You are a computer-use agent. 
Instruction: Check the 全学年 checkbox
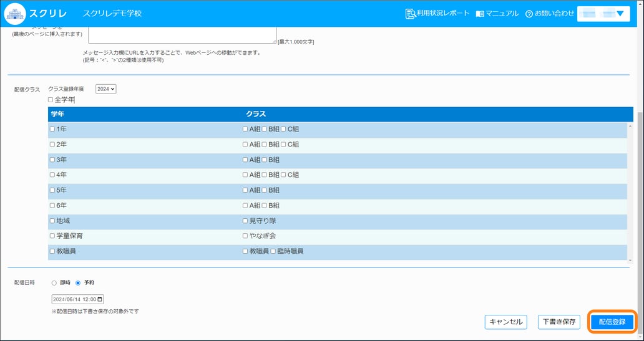click(51, 100)
